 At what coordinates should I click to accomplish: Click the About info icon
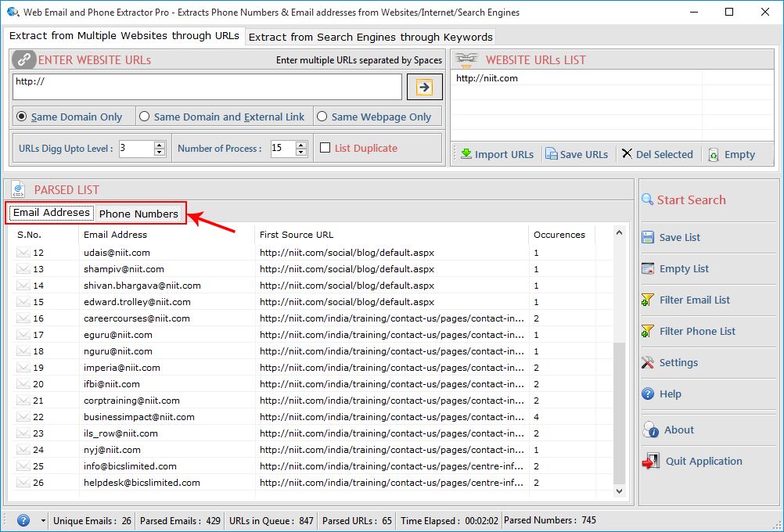click(650, 430)
